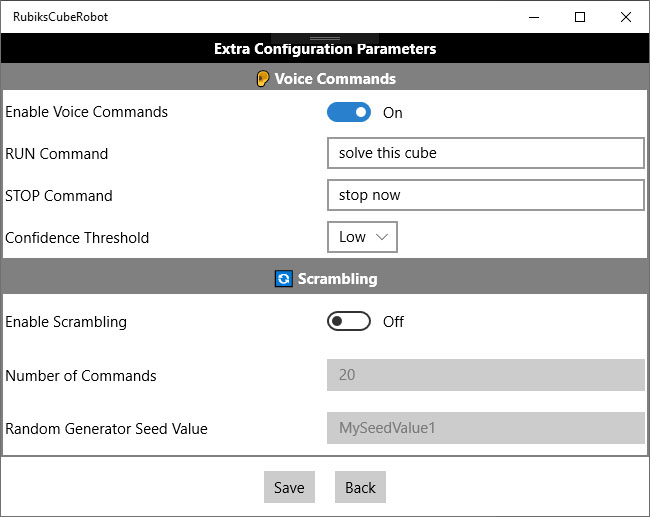Image resolution: width=650 pixels, height=517 pixels.
Task: Click the chevron arrow next to Low
Action: coord(382,237)
